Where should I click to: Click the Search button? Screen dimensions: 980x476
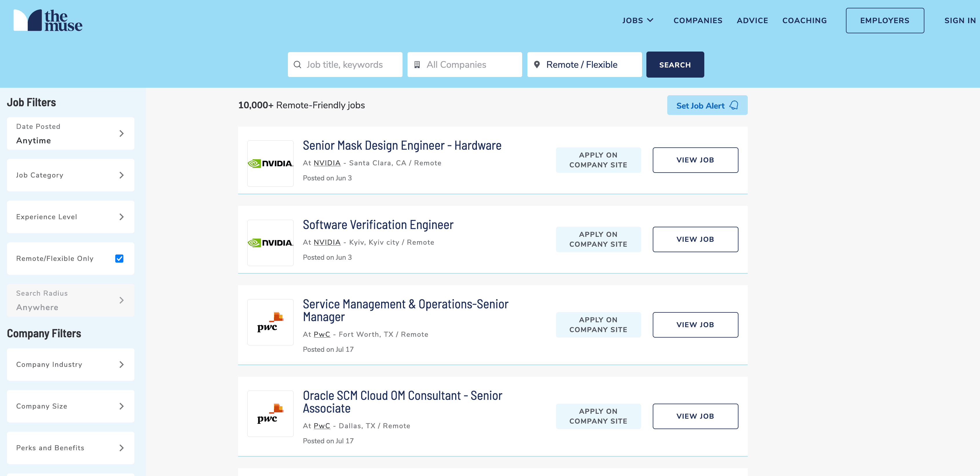click(x=675, y=65)
